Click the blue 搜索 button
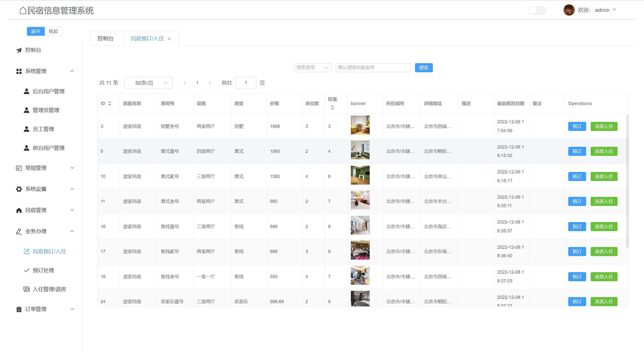The width and height of the screenshot is (644, 356). pyautogui.click(x=424, y=67)
